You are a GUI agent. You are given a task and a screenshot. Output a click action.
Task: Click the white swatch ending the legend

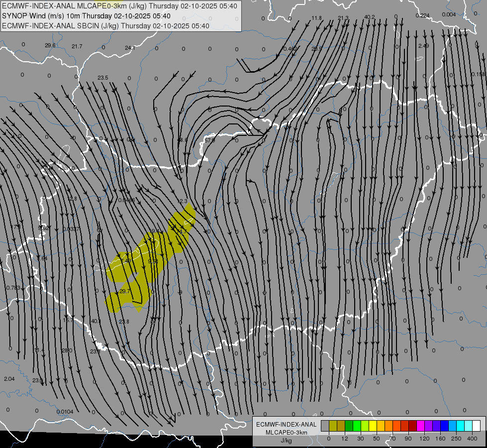pos(477,426)
